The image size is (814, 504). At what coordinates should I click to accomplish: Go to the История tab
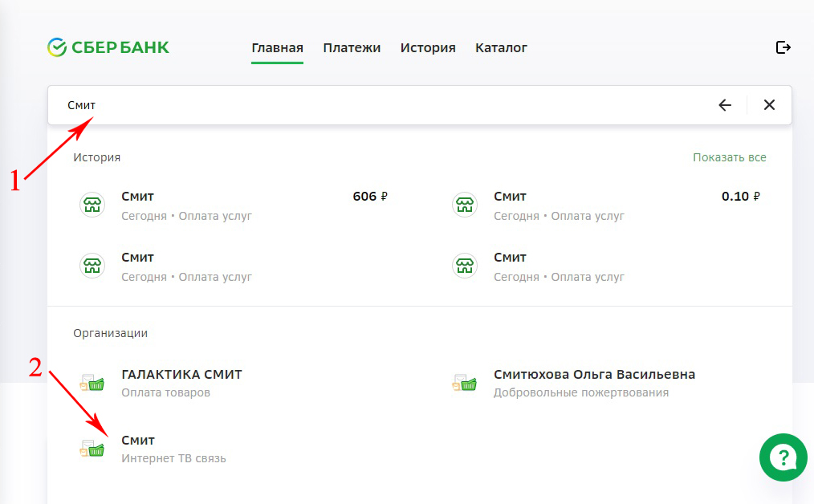428,48
